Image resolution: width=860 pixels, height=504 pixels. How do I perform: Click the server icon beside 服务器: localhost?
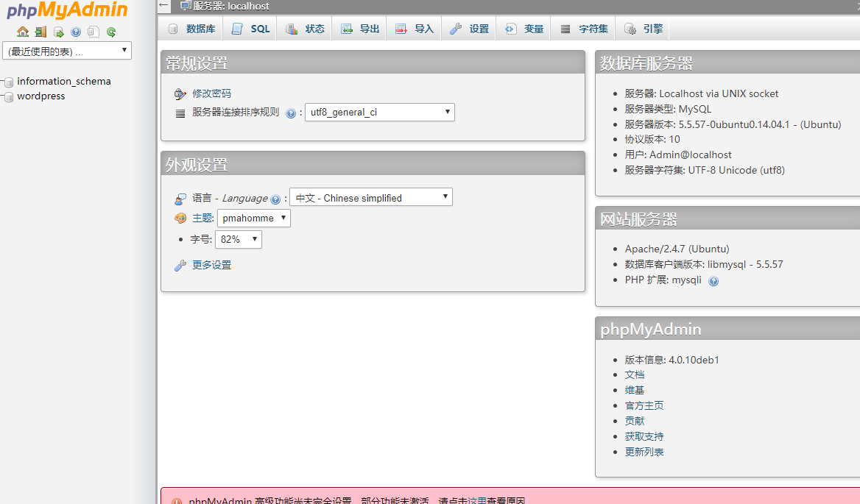coord(186,5)
